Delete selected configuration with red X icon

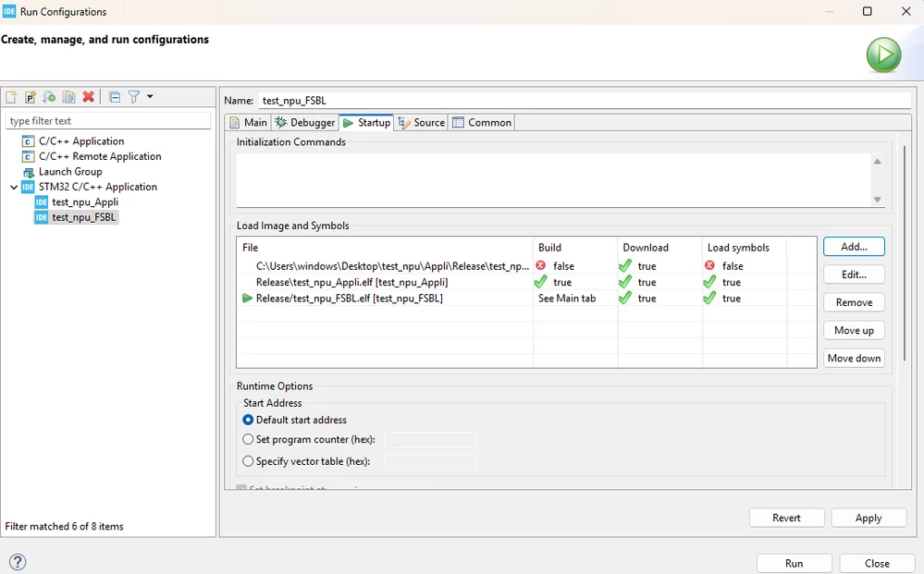(x=89, y=96)
